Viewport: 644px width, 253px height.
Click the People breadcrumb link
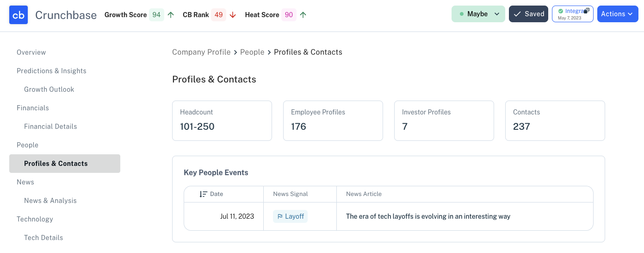coord(252,52)
